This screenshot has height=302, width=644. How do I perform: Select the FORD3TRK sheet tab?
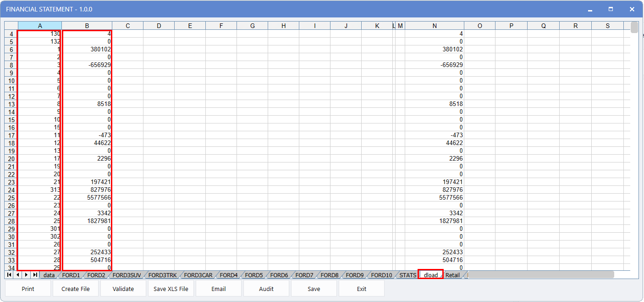(163, 275)
